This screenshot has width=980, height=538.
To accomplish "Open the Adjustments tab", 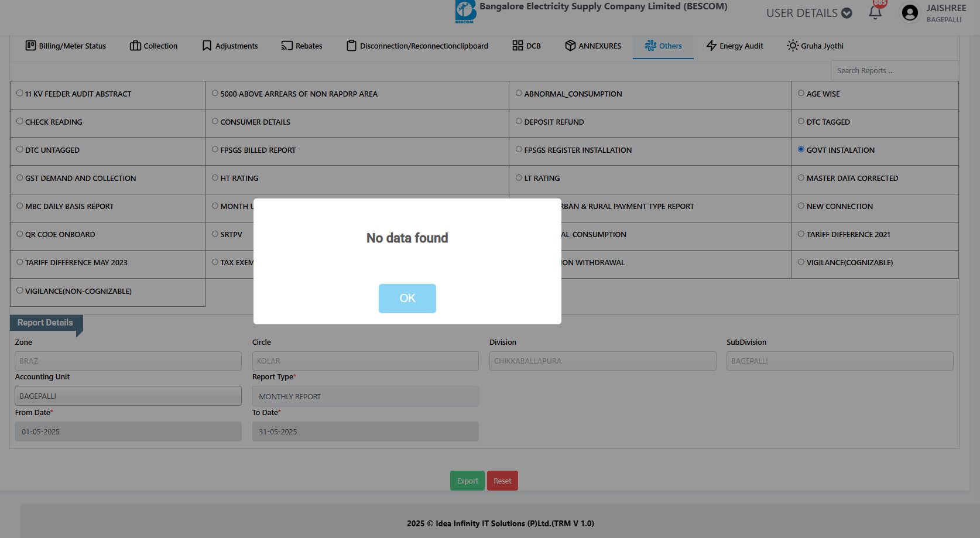I will point(229,46).
